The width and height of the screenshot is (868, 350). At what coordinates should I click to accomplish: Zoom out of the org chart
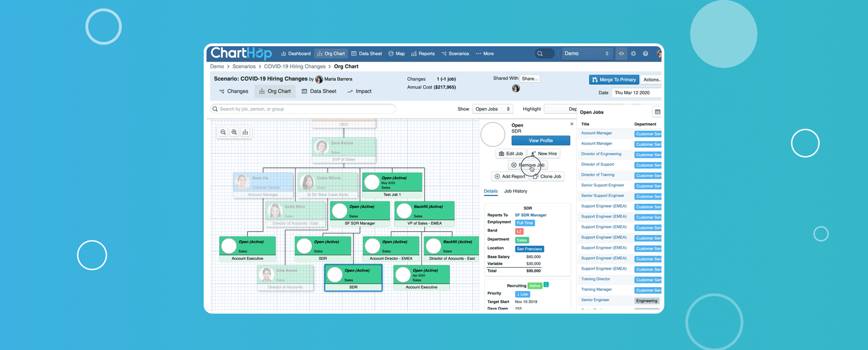click(223, 132)
